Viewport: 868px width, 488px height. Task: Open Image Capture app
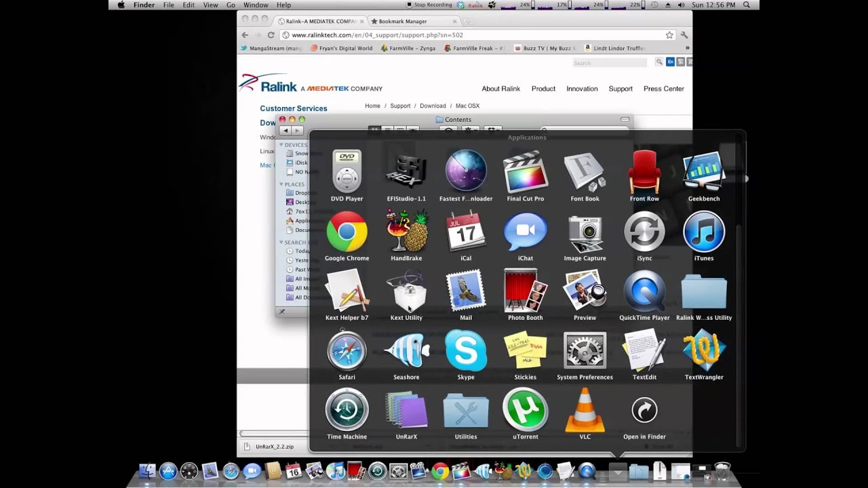585,234
